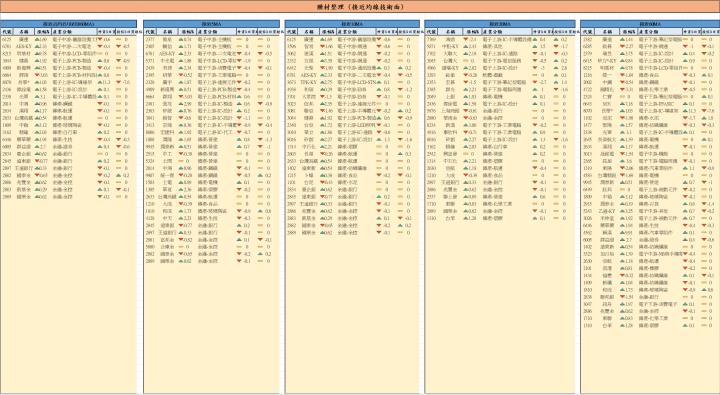Select code 2382 in the 接近60MA table
The width and height of the screenshot is (720, 395).
pos(587,40)
